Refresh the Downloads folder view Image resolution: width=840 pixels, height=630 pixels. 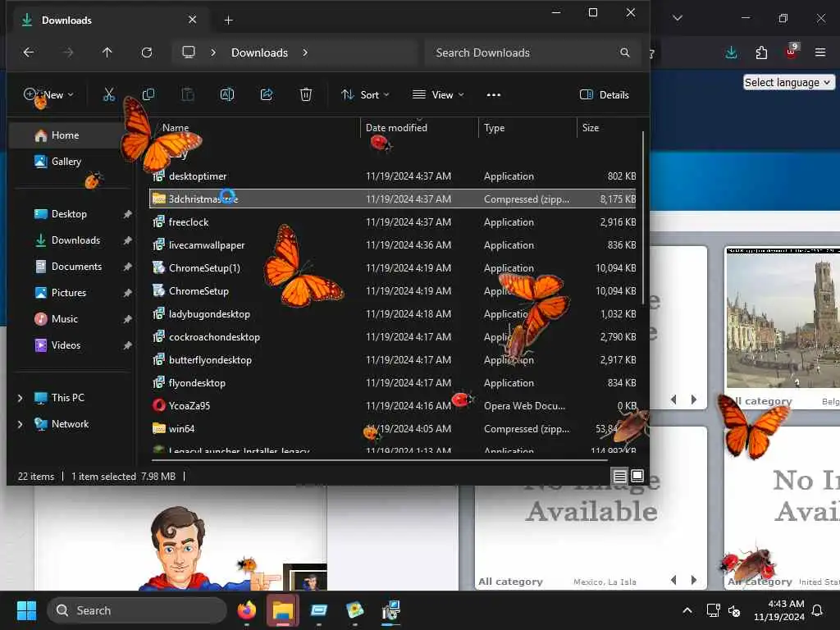147,52
